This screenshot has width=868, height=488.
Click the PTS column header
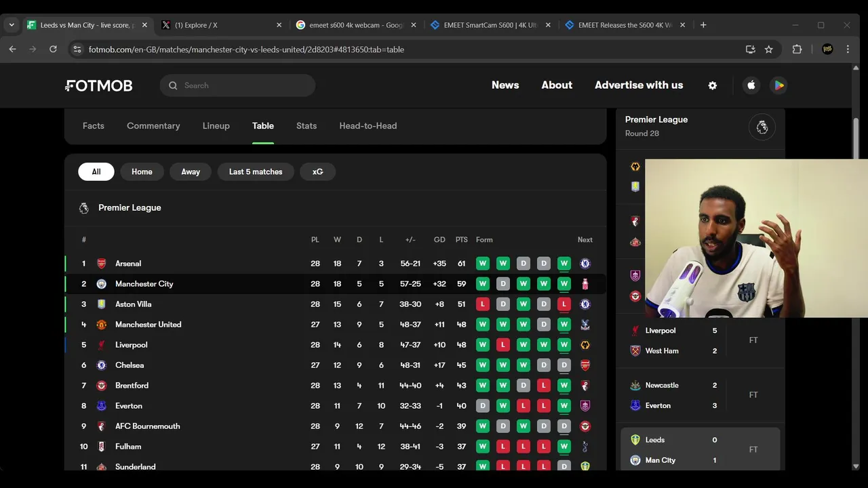click(x=462, y=240)
